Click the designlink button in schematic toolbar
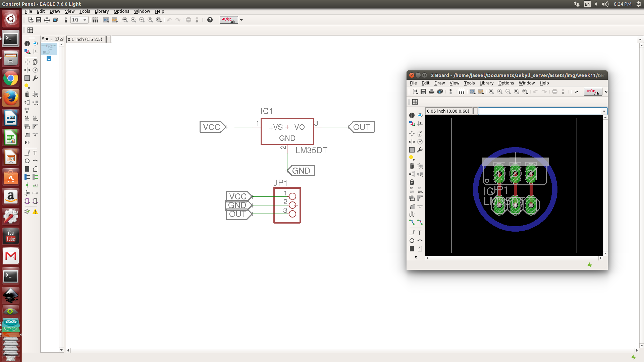 [x=229, y=20]
